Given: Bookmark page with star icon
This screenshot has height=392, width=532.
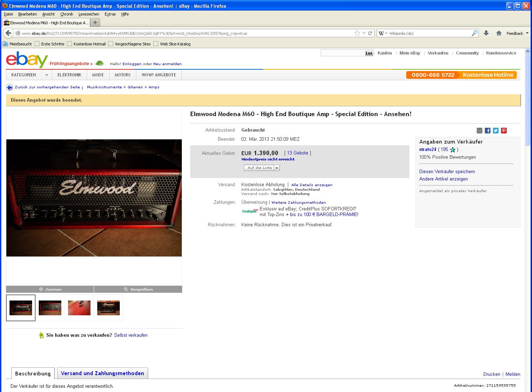Looking at the screenshot, I should click(357, 33).
